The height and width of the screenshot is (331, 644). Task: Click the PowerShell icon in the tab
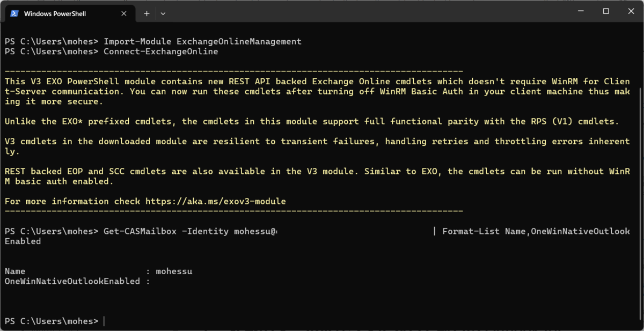[x=14, y=13]
